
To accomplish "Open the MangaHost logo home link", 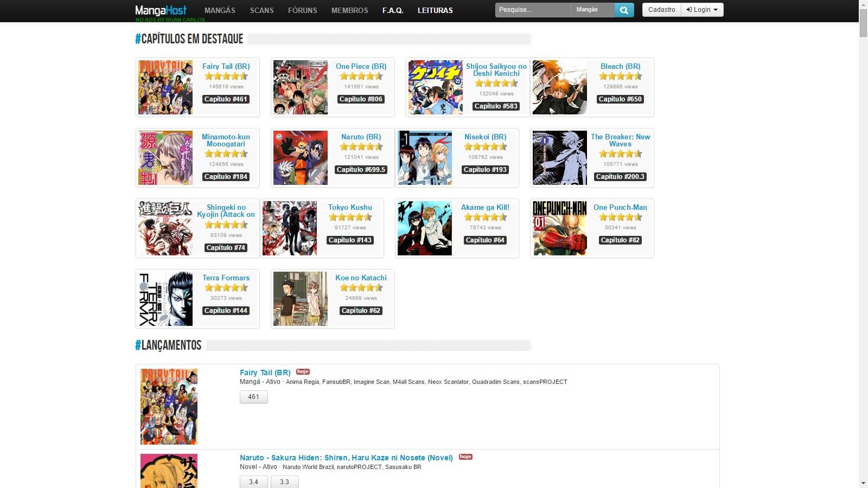I will click(161, 10).
